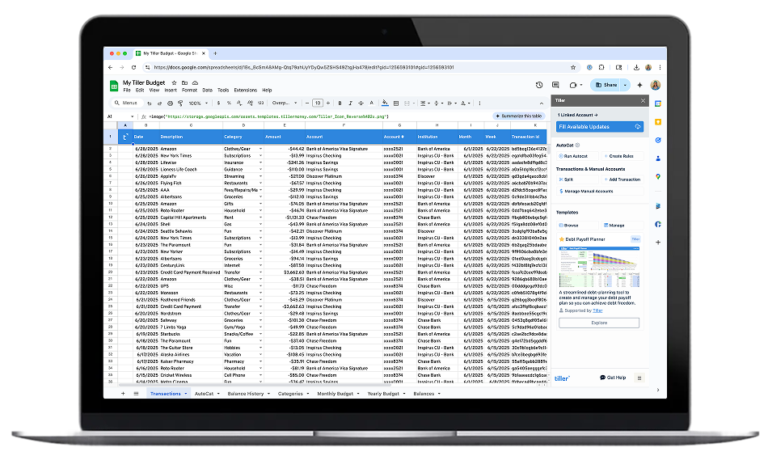Click Debt Payoff Planner preview thumbnail
The width and height of the screenshot is (768, 456).
tap(599, 267)
